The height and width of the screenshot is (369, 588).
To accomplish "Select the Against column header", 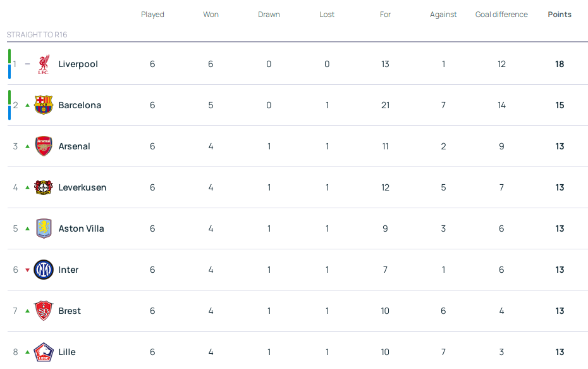I will tap(443, 15).
